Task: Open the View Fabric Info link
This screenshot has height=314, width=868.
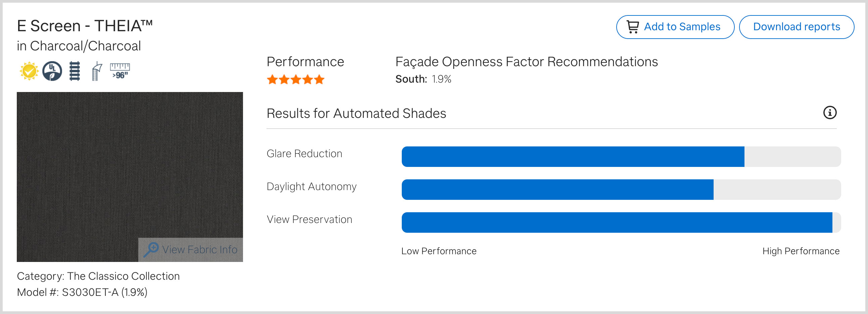Action: pyautogui.click(x=199, y=250)
